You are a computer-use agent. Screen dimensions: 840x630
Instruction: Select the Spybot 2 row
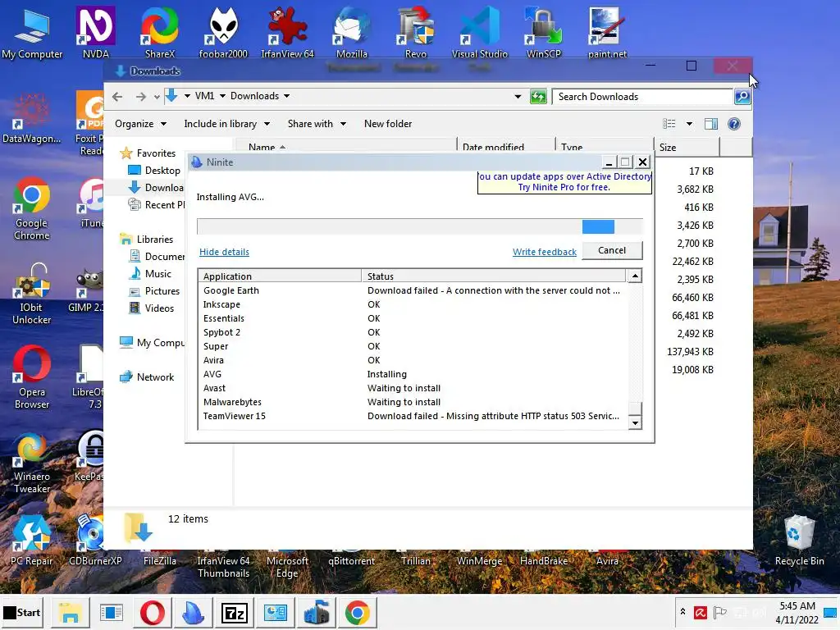(x=412, y=332)
